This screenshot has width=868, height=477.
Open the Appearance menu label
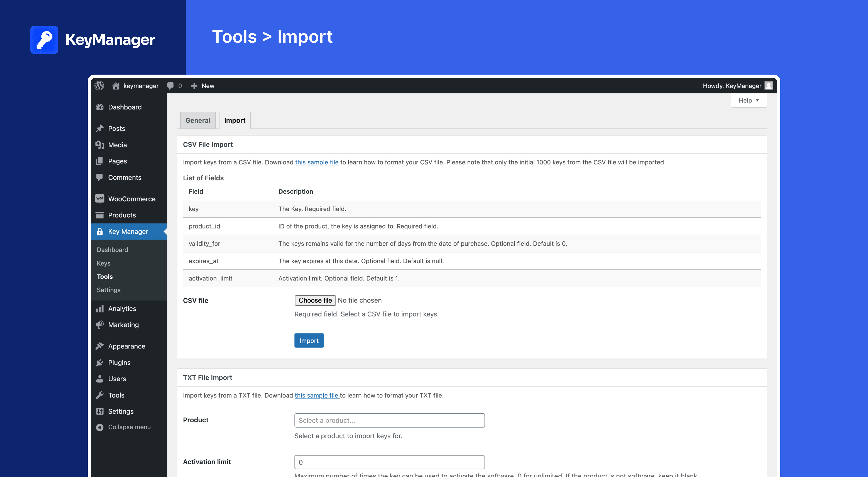click(126, 346)
